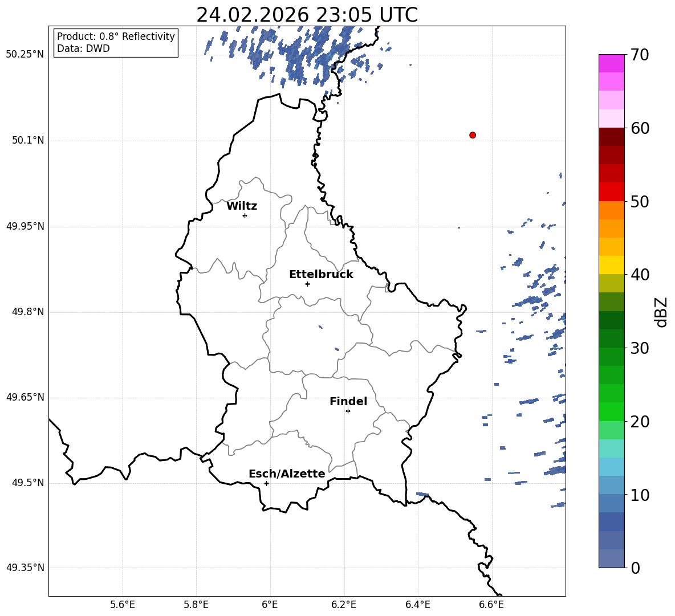Screen dimensions: 675x616
Task: Select the Findel city label
Action: pos(348,401)
